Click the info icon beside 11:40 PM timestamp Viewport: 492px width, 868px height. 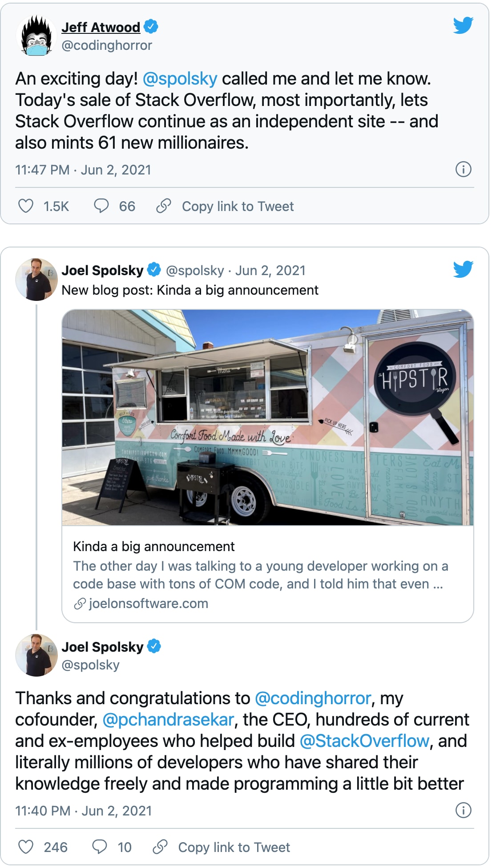coord(464,810)
